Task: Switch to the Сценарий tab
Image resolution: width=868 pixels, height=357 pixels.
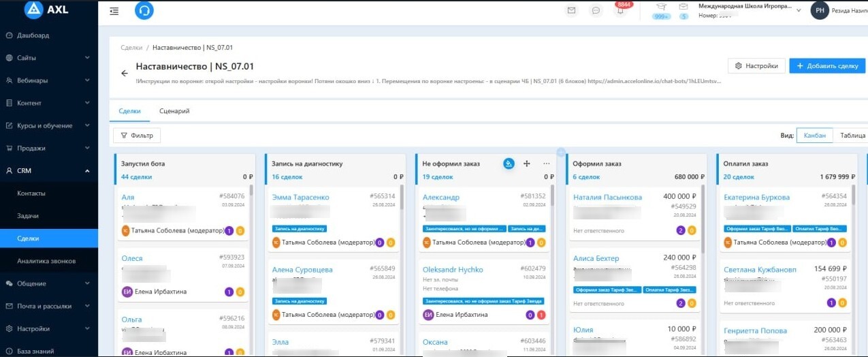Action: tap(174, 111)
